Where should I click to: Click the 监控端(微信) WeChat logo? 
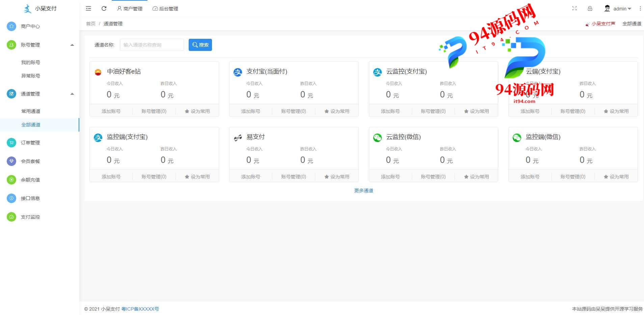[517, 138]
